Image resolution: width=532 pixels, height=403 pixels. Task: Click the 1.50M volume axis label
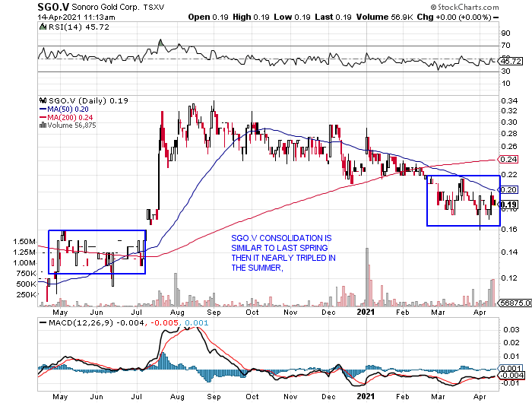pyautogui.click(x=24, y=242)
